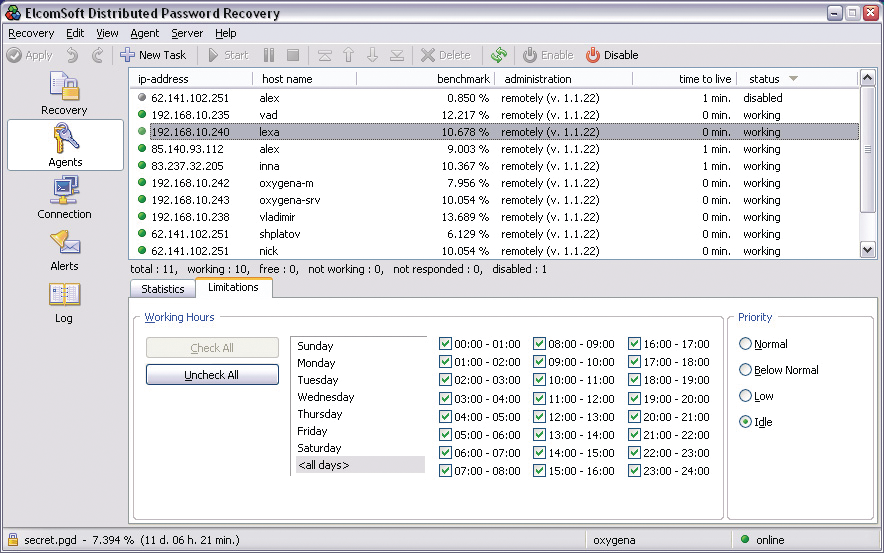Open the Server menu
Image resolution: width=885 pixels, height=553 pixels.
(187, 33)
